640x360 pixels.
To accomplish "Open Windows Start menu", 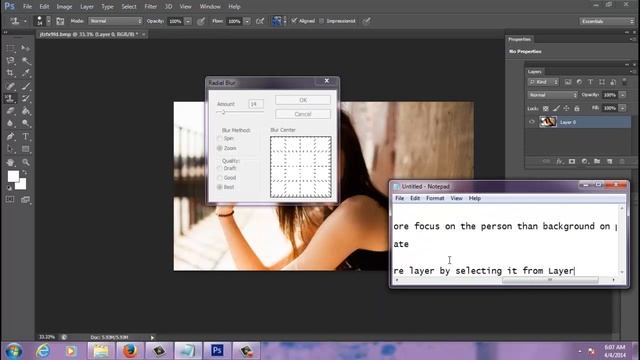I will (x=13, y=351).
